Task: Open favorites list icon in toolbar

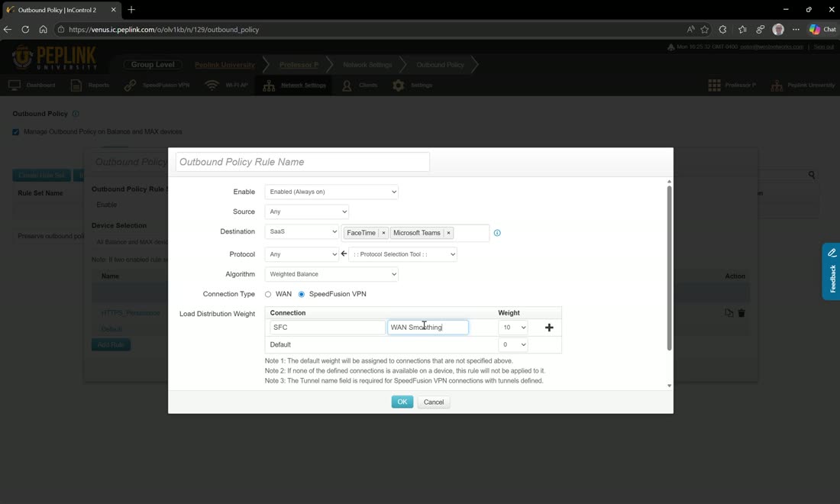Action: point(742,30)
